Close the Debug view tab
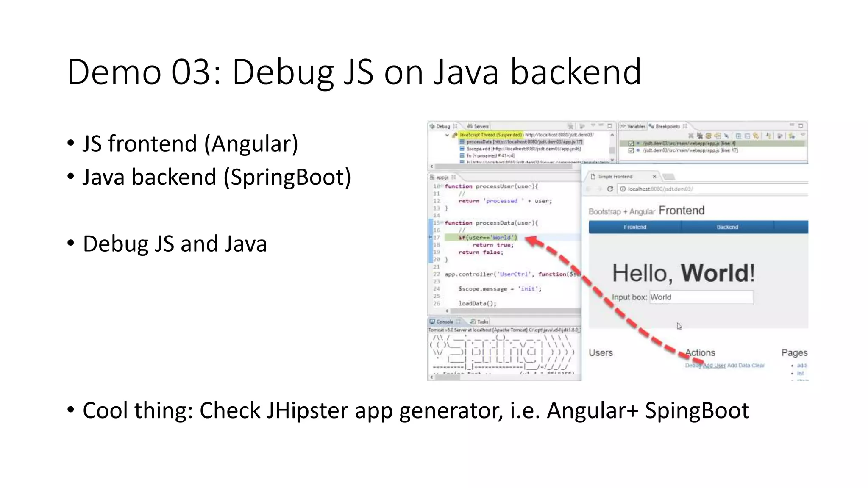868x488 pixels. point(455,126)
